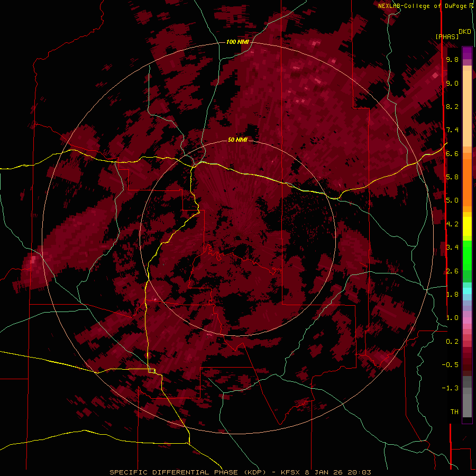The height and width of the screenshot is (476, 476).
Task: Click the 6.6 value on the color scale
Action: click(452, 154)
